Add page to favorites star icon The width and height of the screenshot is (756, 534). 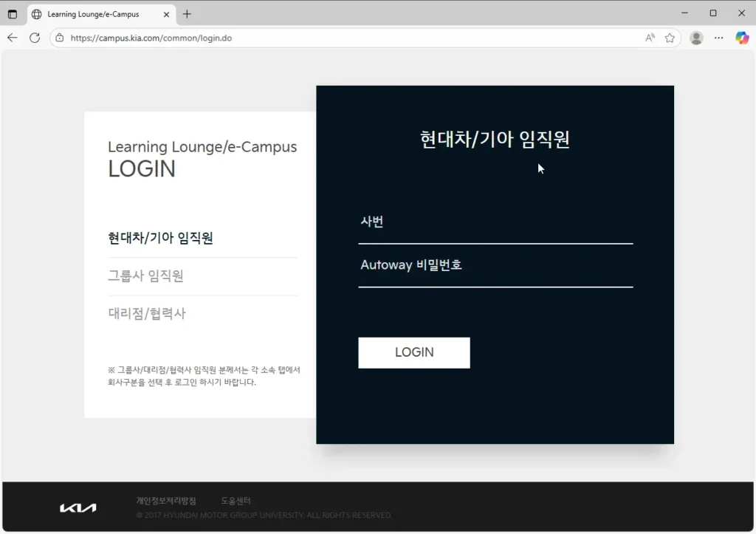click(x=670, y=38)
